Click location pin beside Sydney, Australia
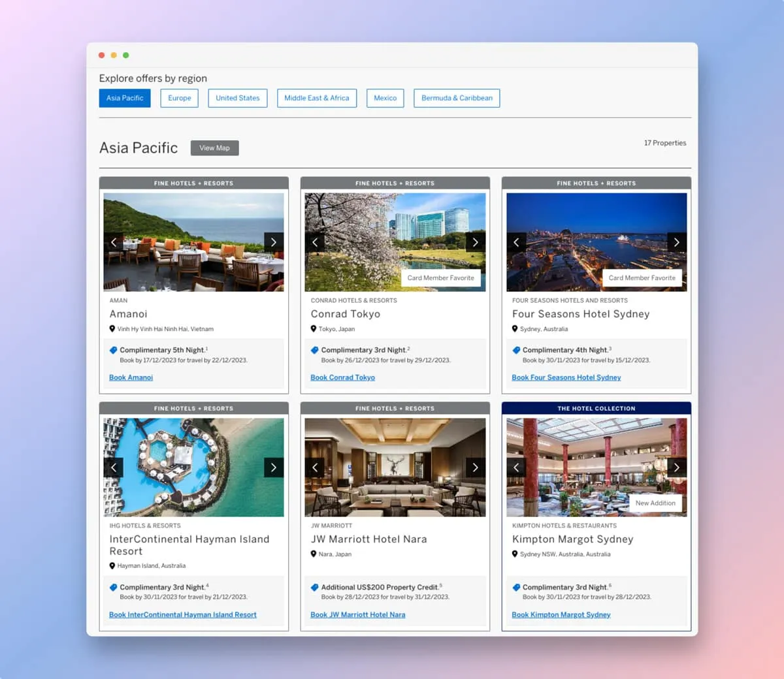 click(x=515, y=329)
